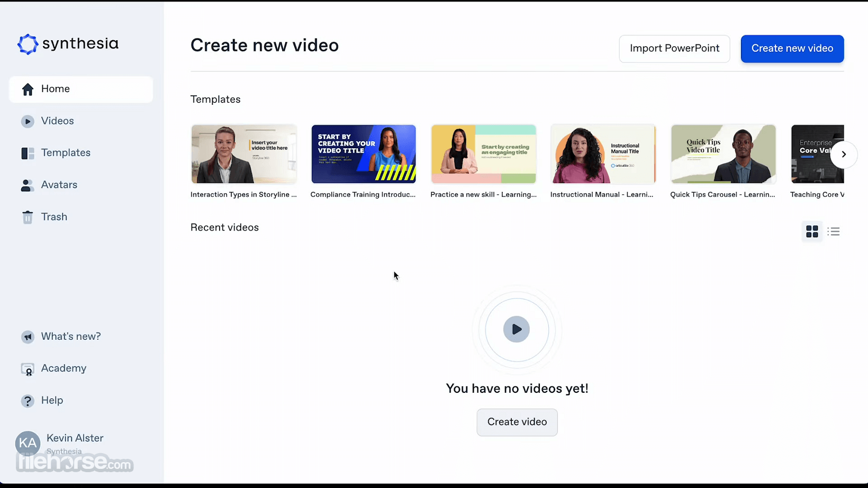Open Avatars section label

59,185
